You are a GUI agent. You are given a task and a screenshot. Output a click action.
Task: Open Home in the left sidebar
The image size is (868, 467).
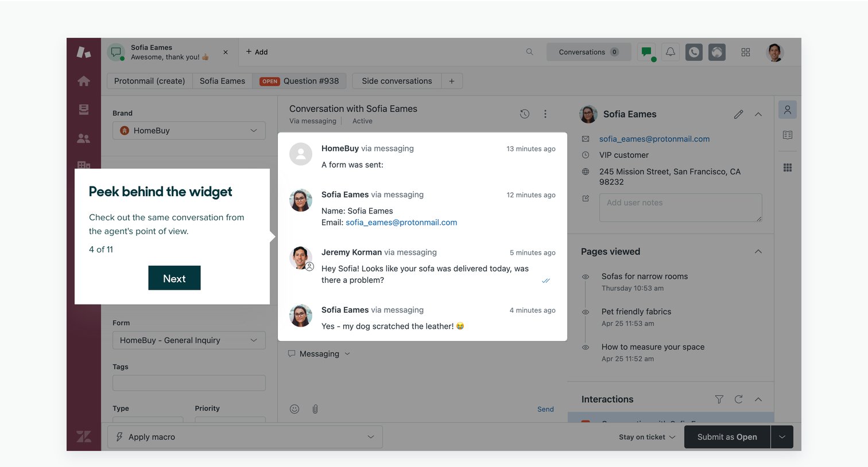coord(84,81)
